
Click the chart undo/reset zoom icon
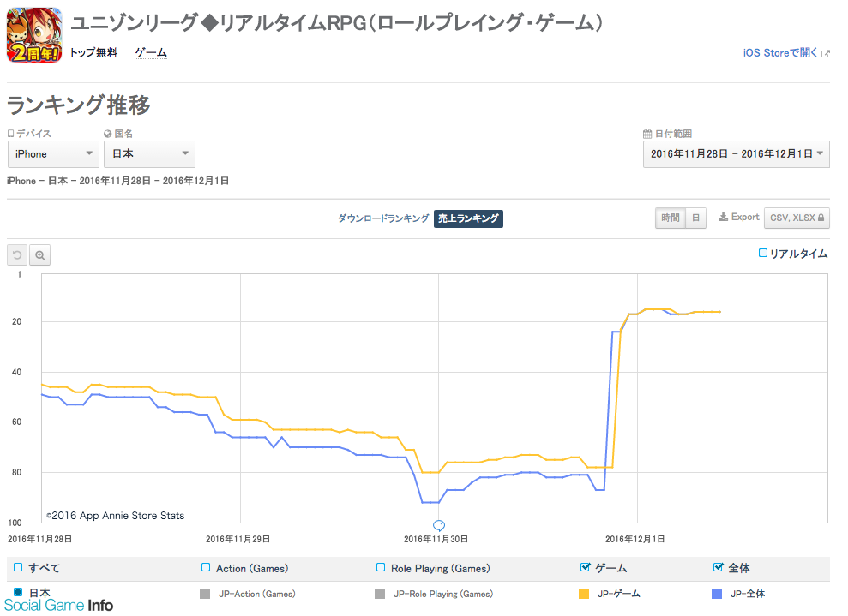tap(17, 255)
